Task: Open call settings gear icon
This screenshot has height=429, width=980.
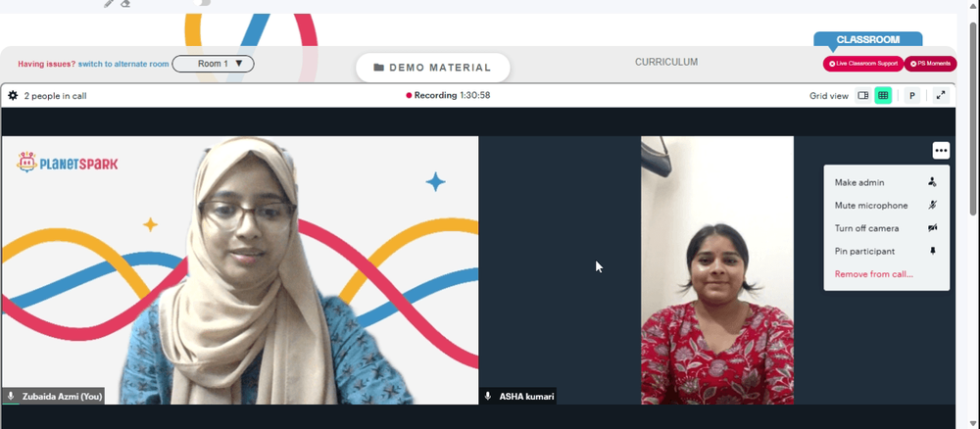Action: 13,96
